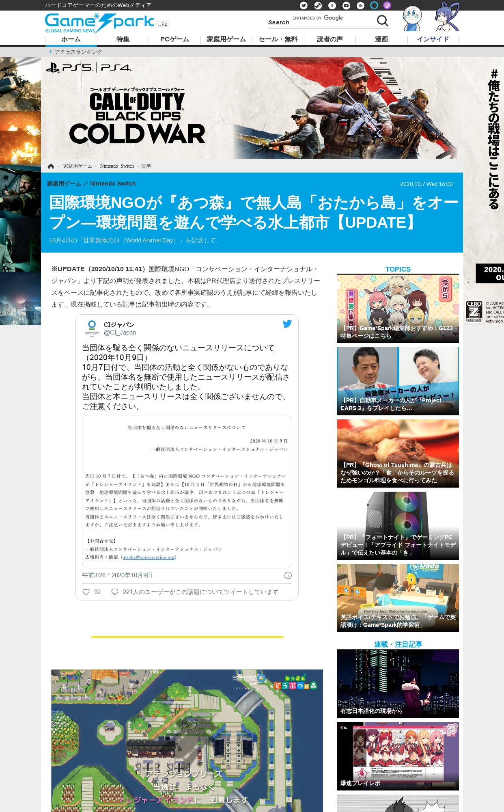Click the Animal Crossing island map image
504x812 pixels.
coord(187,741)
